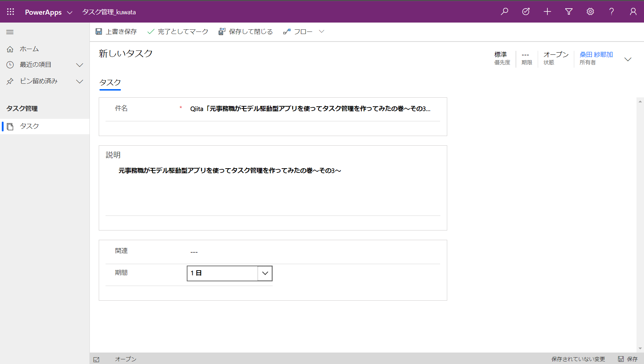Click the フロー flow icon
The image size is (644, 364).
[287, 31]
